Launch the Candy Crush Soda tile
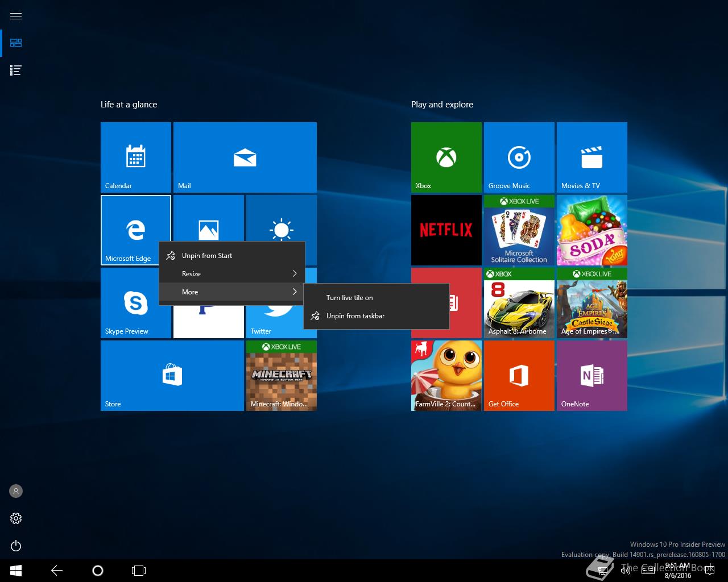The width and height of the screenshot is (728, 582). click(x=592, y=230)
